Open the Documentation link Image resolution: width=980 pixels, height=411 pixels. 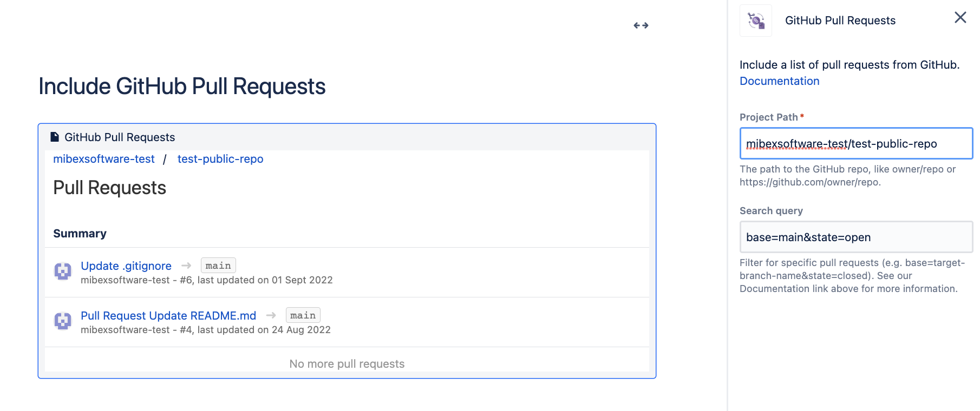(779, 81)
